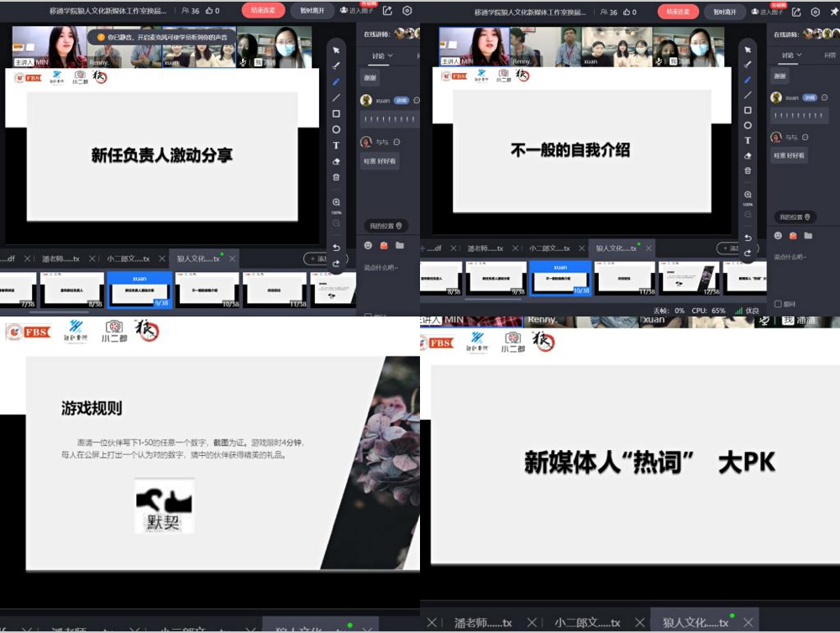
Task: Expand the 讨论 dropdown in upper-right window
Action: [791, 55]
